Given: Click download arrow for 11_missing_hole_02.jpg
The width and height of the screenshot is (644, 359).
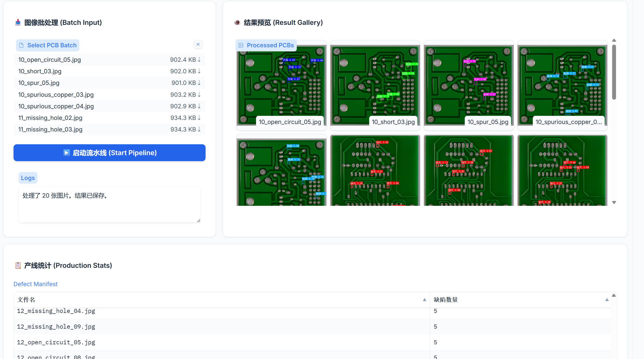Looking at the screenshot, I should coord(199,118).
